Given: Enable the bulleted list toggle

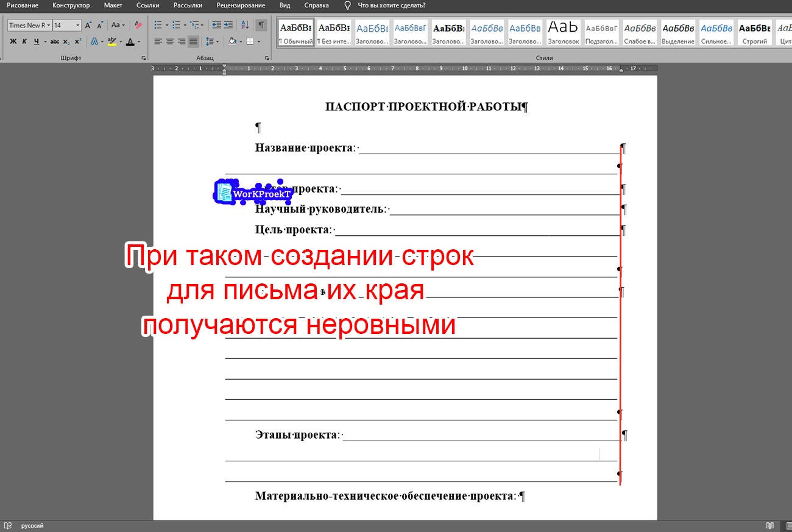Looking at the screenshot, I should 158,24.
